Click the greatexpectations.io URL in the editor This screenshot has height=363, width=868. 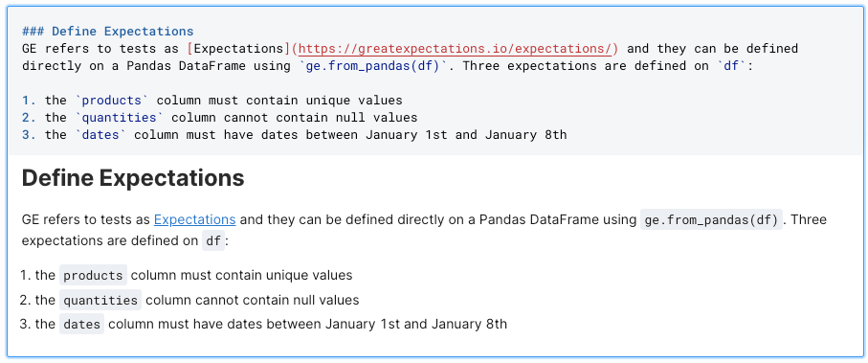[x=455, y=49]
